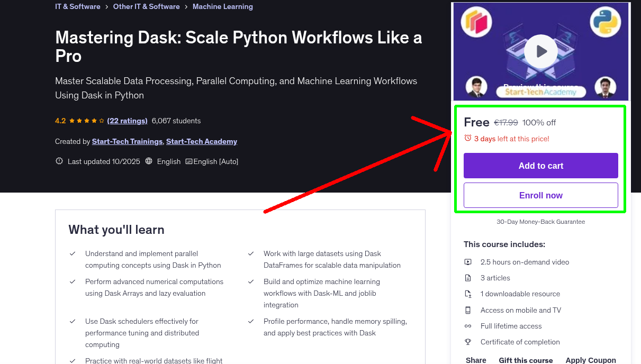
Task: Open the 22 ratings link
Action: pyautogui.click(x=127, y=121)
